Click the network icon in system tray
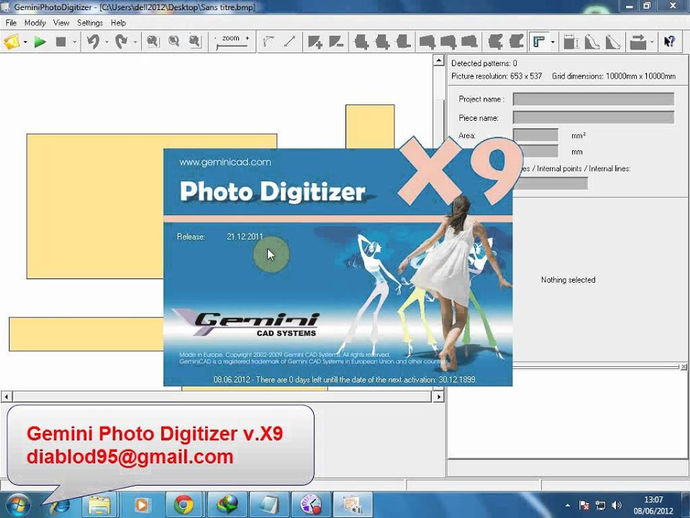The width and height of the screenshot is (690, 518). pyautogui.click(x=600, y=505)
